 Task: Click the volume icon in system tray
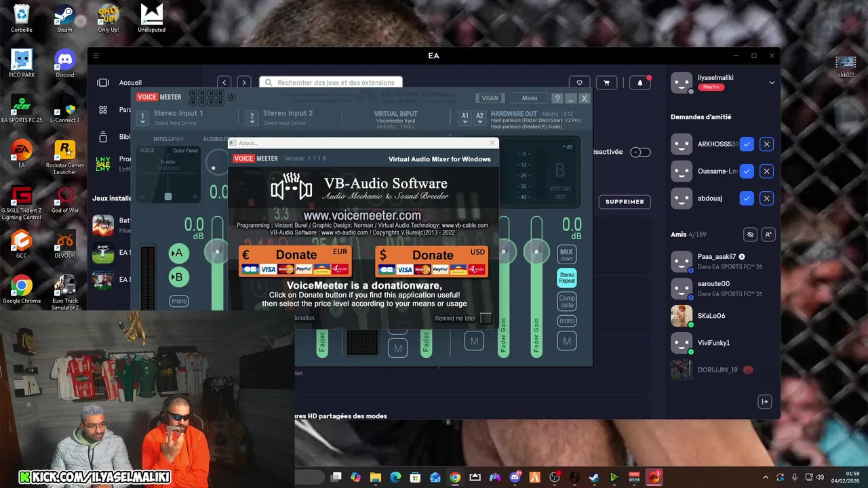click(x=821, y=477)
